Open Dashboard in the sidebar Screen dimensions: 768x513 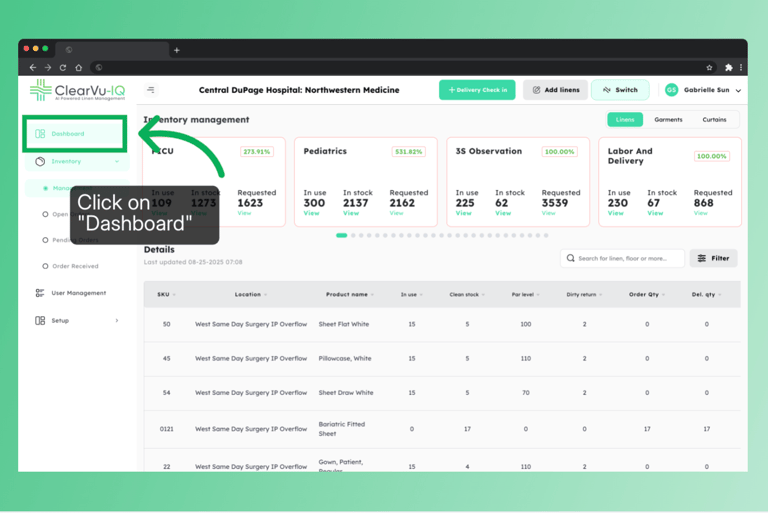tap(74, 134)
